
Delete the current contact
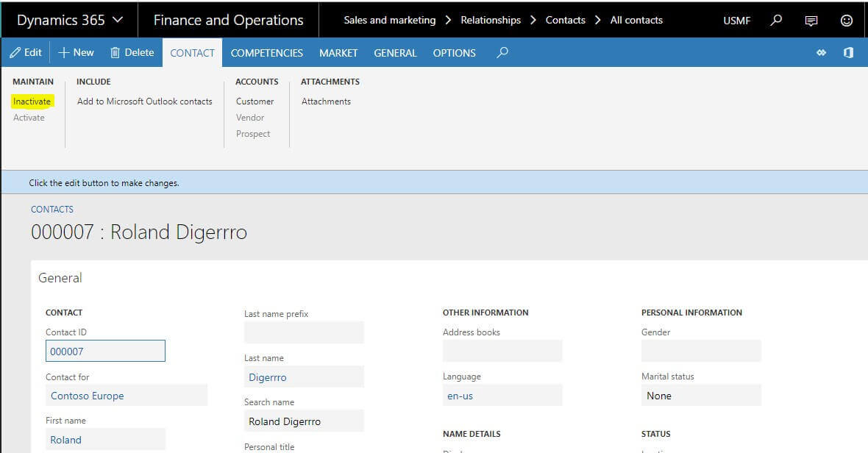[x=132, y=52]
